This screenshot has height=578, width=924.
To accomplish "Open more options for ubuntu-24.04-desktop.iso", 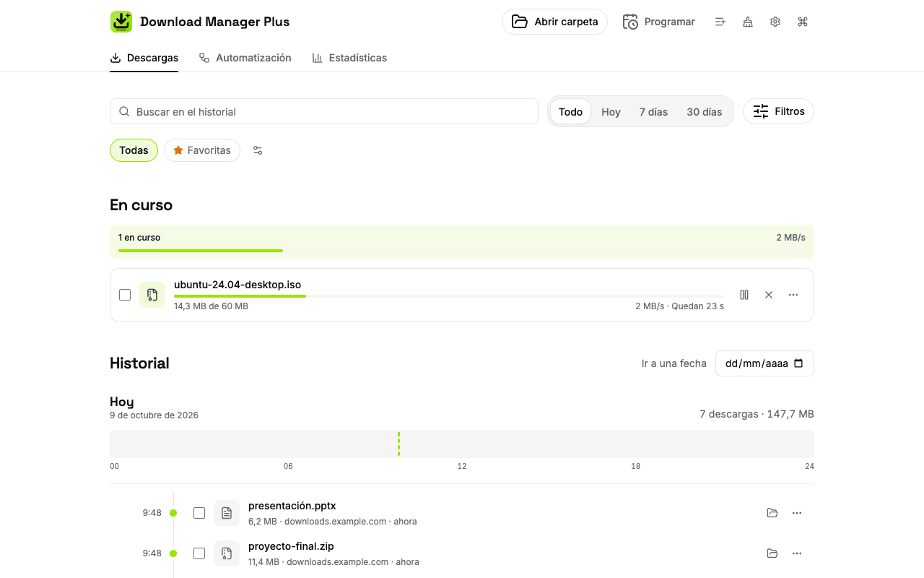I will tap(793, 295).
